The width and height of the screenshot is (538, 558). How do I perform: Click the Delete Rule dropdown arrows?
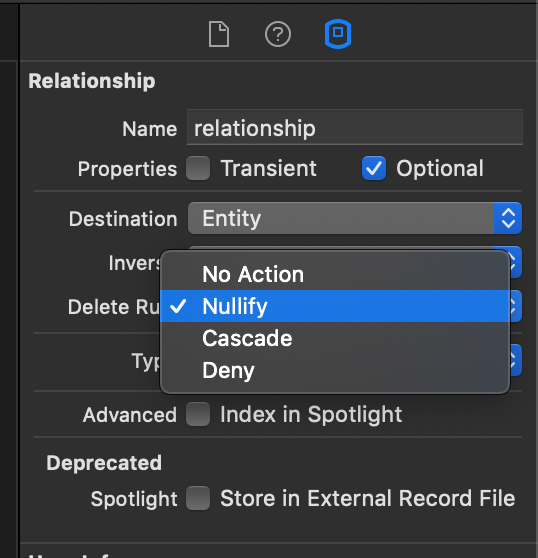[516, 306]
